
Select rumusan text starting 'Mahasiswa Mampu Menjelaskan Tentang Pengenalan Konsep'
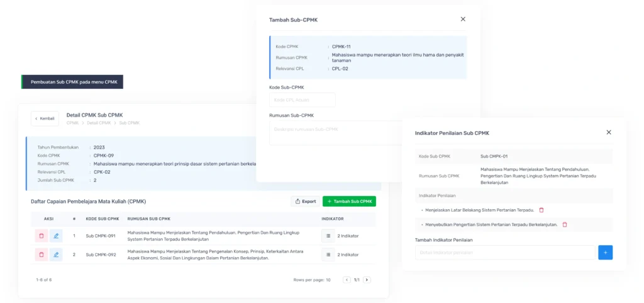click(216, 254)
